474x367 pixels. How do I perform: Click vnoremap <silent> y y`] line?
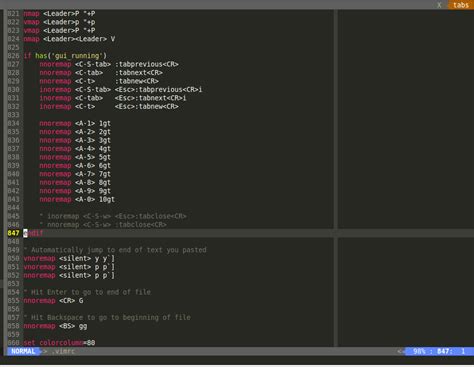coord(69,258)
